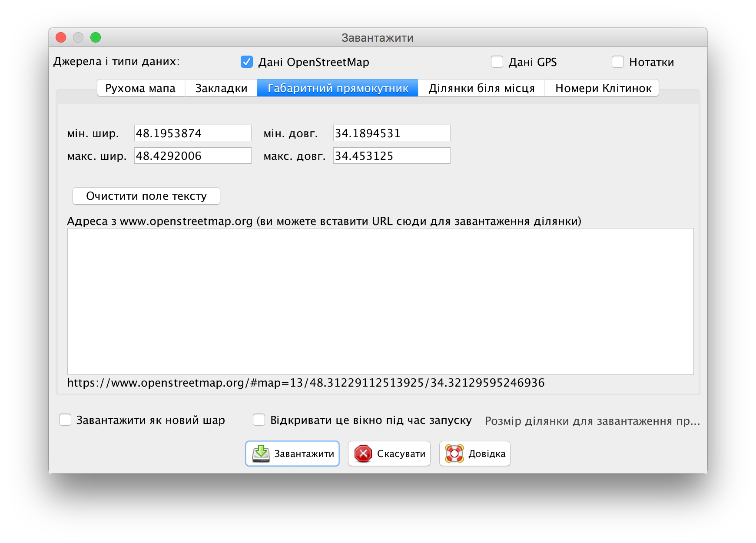Screen dimensions: 756x543
Task: Open the Закладки tab
Action: coord(221,88)
